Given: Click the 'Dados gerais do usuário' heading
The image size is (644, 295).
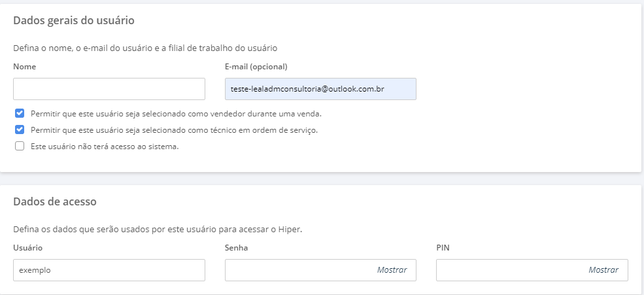Looking at the screenshot, I should click(x=74, y=20).
